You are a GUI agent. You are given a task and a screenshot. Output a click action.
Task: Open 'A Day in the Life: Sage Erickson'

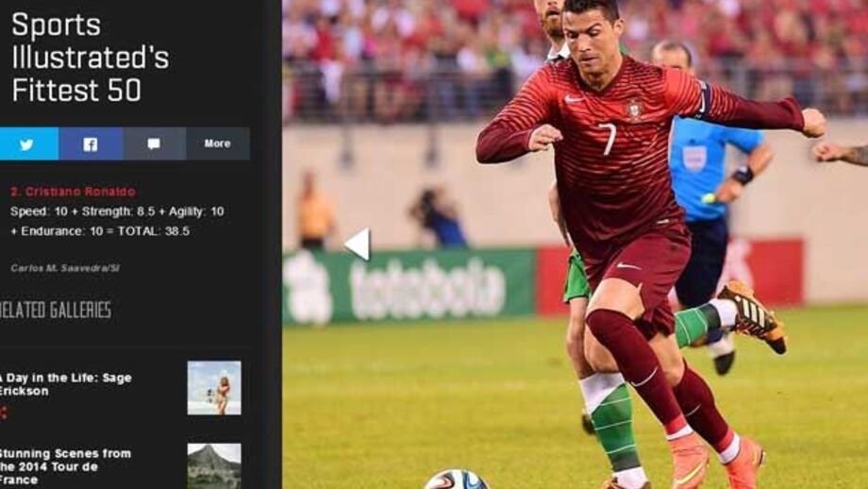(65, 384)
